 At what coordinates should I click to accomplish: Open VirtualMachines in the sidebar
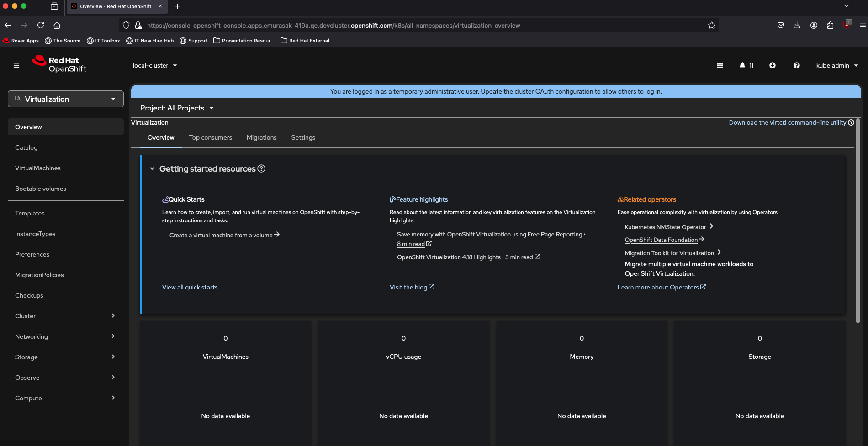click(x=38, y=168)
